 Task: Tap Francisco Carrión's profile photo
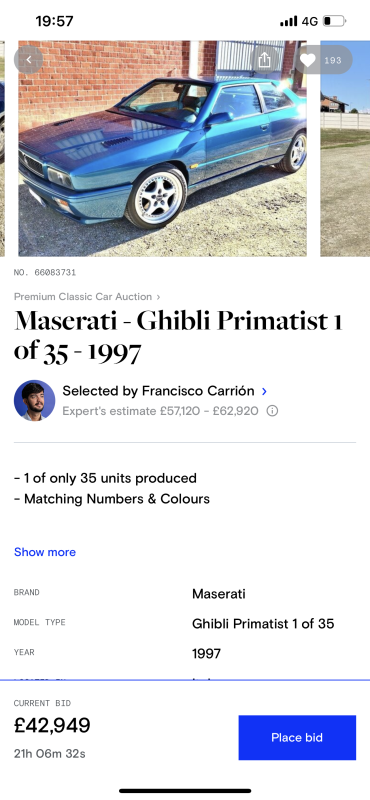point(34,401)
